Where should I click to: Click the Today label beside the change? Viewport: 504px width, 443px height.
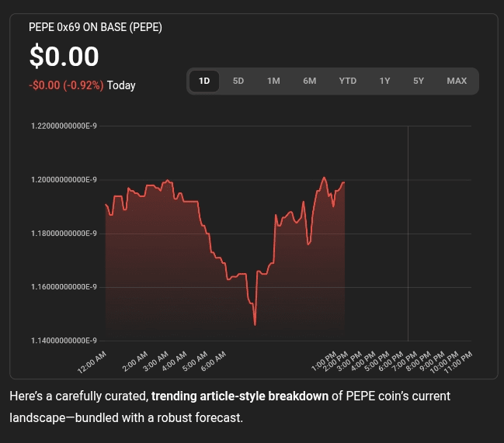click(x=121, y=85)
